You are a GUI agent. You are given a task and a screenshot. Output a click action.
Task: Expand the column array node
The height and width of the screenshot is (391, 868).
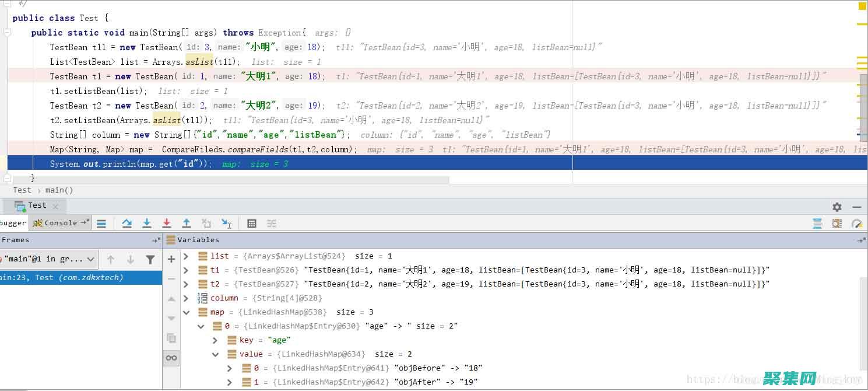click(186, 298)
